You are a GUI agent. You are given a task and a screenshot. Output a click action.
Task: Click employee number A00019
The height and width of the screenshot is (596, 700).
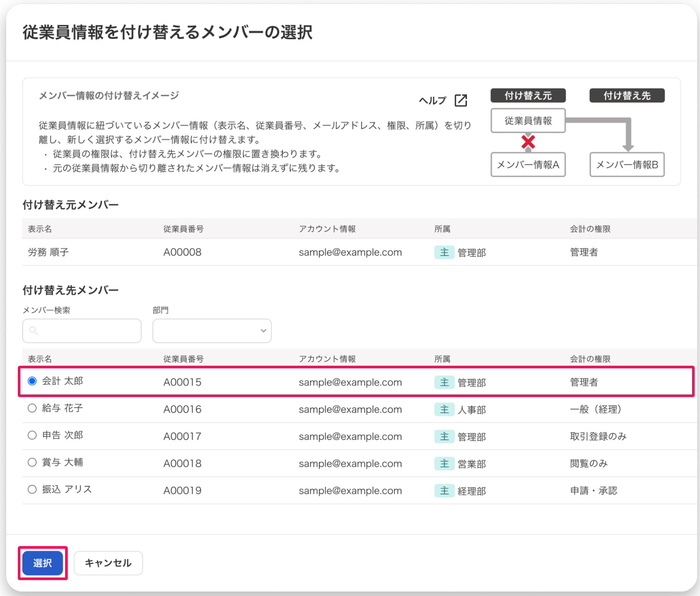point(182,490)
